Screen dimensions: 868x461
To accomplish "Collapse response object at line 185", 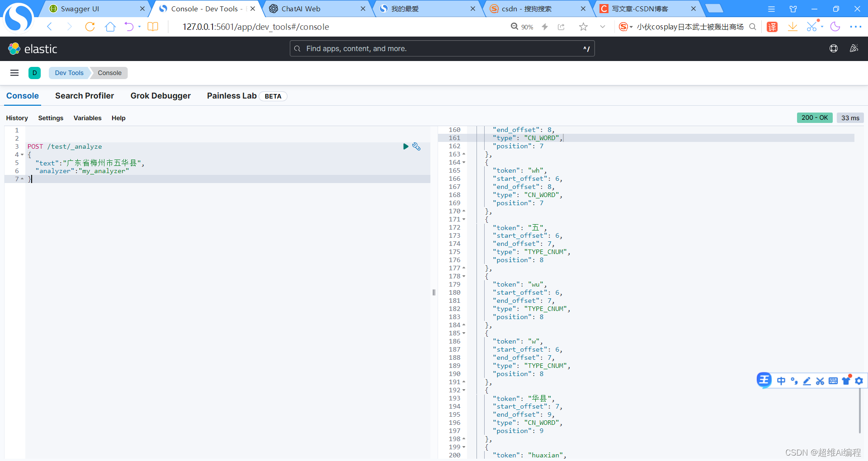I will click(464, 333).
